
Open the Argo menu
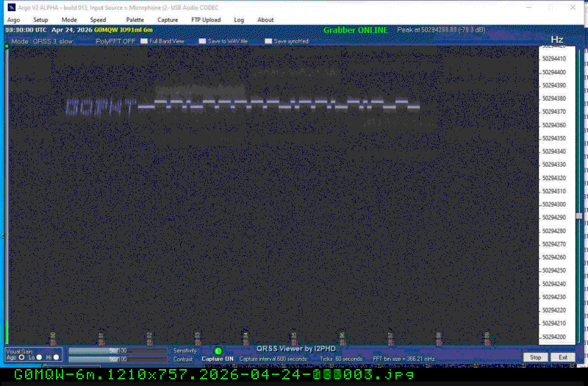[13, 20]
